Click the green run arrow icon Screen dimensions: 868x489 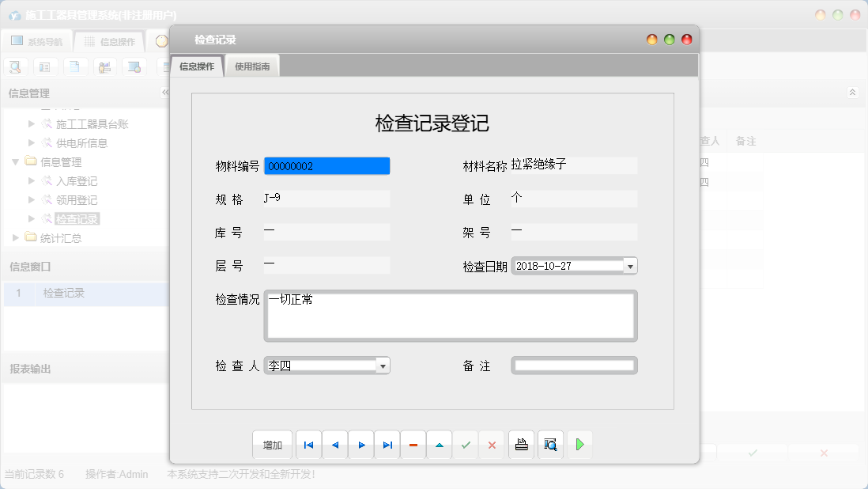(x=579, y=444)
